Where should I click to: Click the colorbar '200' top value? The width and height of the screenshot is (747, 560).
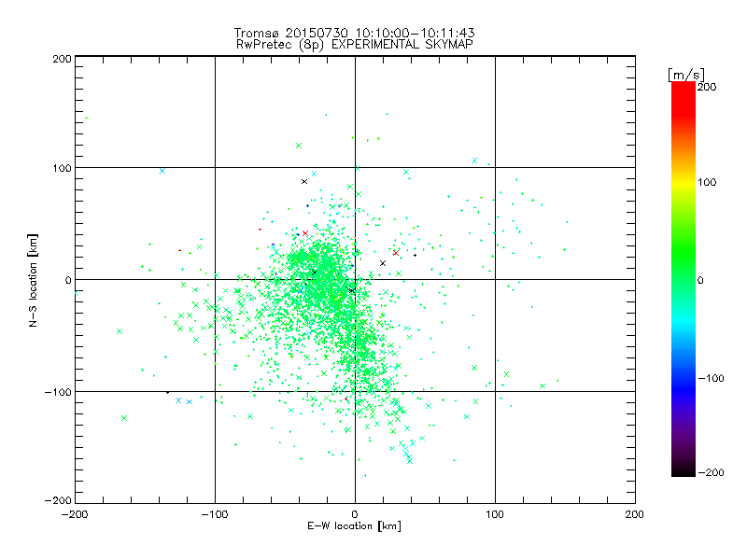pyautogui.click(x=707, y=87)
